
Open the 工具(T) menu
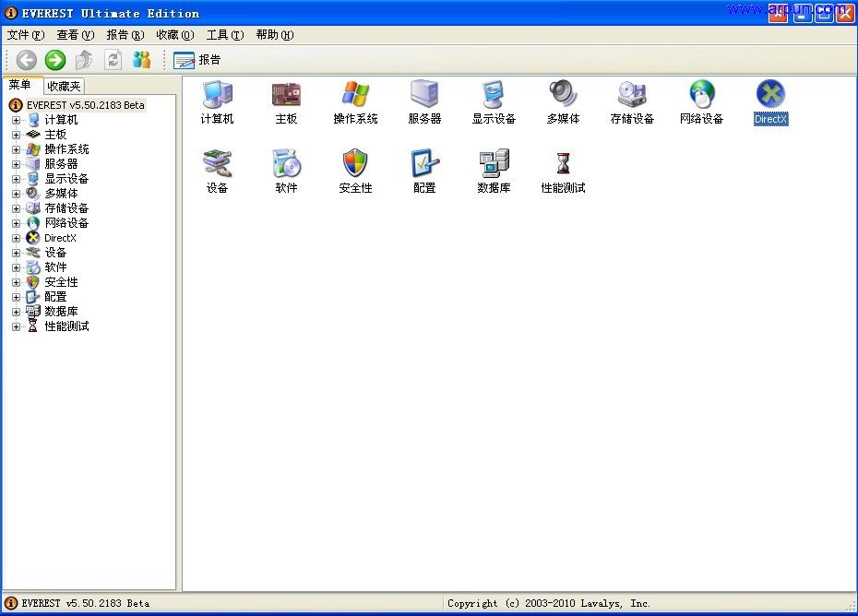pos(224,35)
